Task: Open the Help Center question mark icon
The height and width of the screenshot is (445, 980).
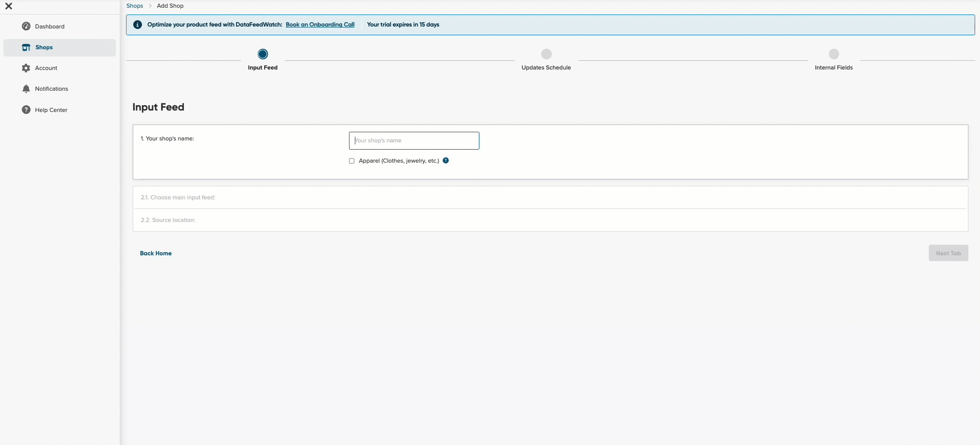Action: (26, 110)
